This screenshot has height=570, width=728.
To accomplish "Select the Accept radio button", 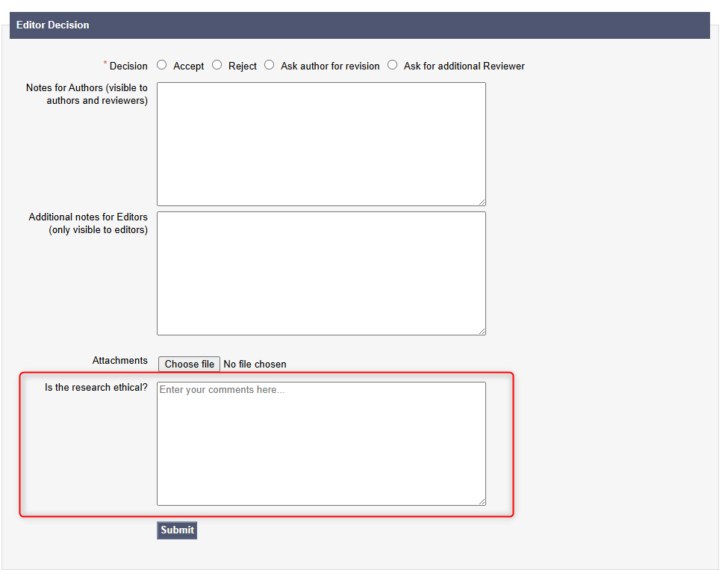I will click(162, 65).
